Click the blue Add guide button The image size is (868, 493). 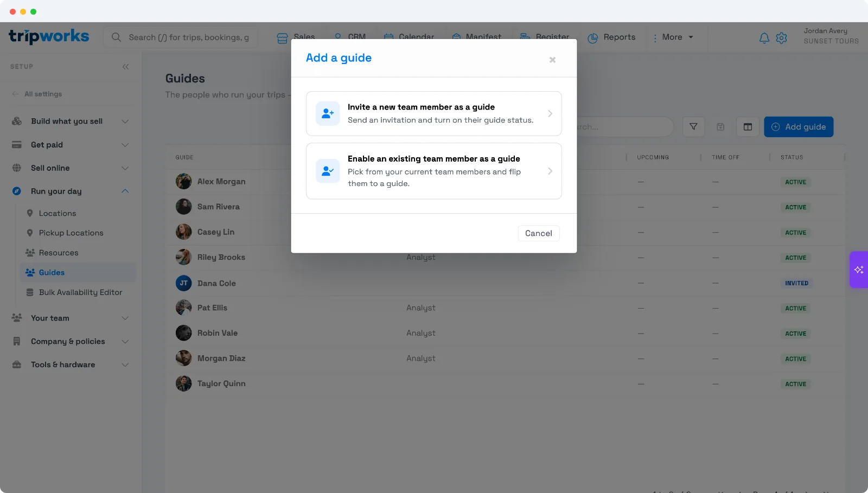[799, 127]
